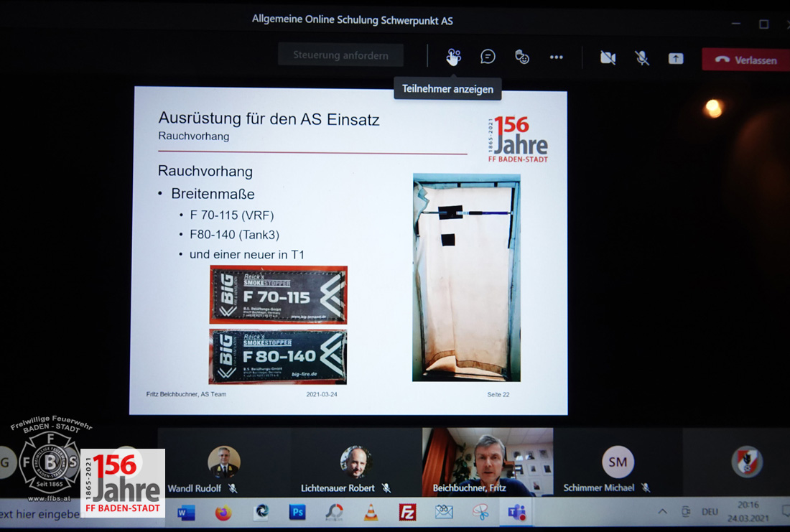This screenshot has width=790, height=532.
Task: Open Word from the taskbar
Action: click(185, 513)
